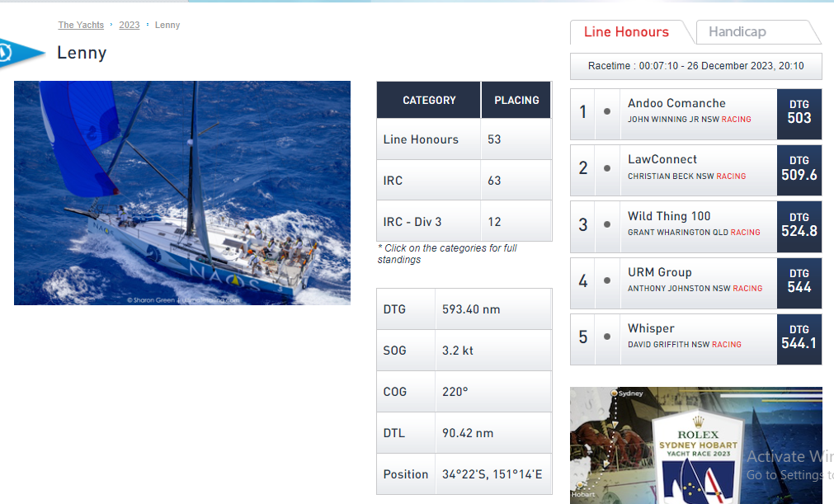Click the RACING status in Whisper row
Viewport: 834px width, 504px height.
pos(727,345)
